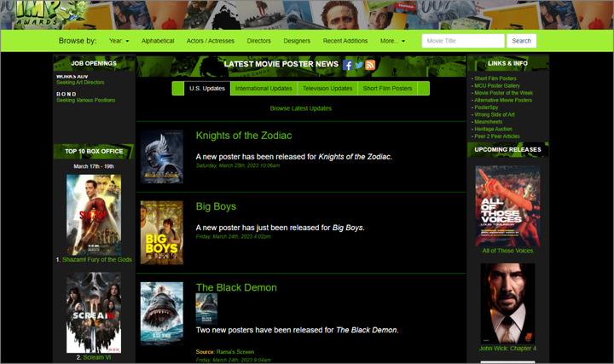Image resolution: width=614 pixels, height=364 pixels.
Task: Switch to Short Film Posters tab
Action: (x=388, y=89)
